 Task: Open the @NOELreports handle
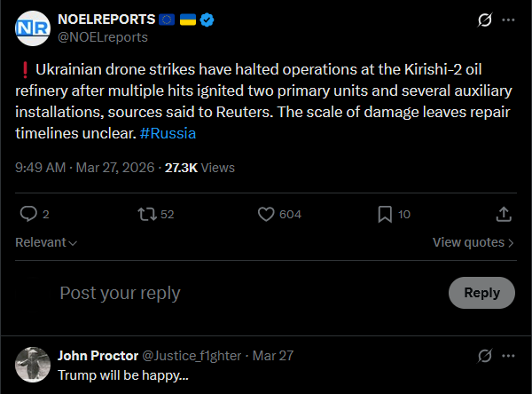[103, 37]
